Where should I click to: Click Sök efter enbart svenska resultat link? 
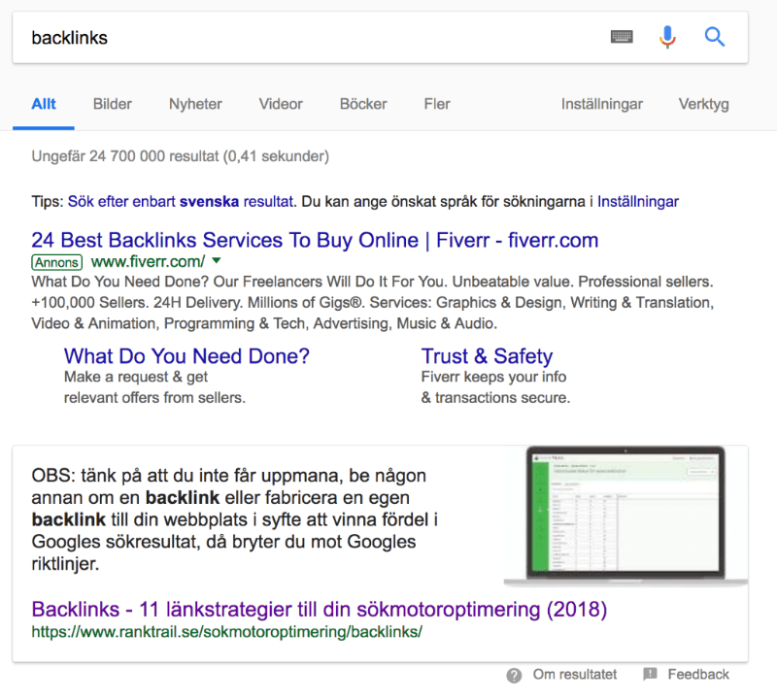point(181,202)
